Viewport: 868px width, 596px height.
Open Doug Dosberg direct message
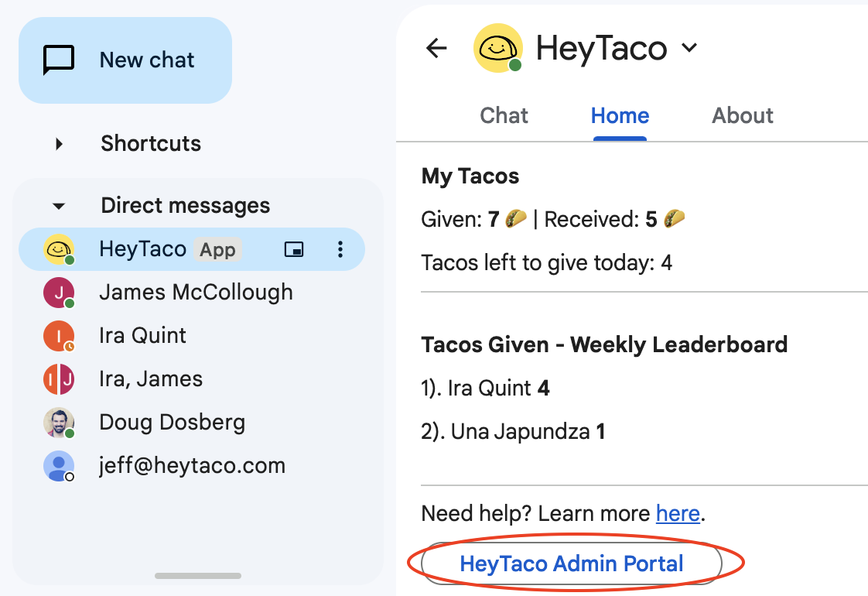192,422
